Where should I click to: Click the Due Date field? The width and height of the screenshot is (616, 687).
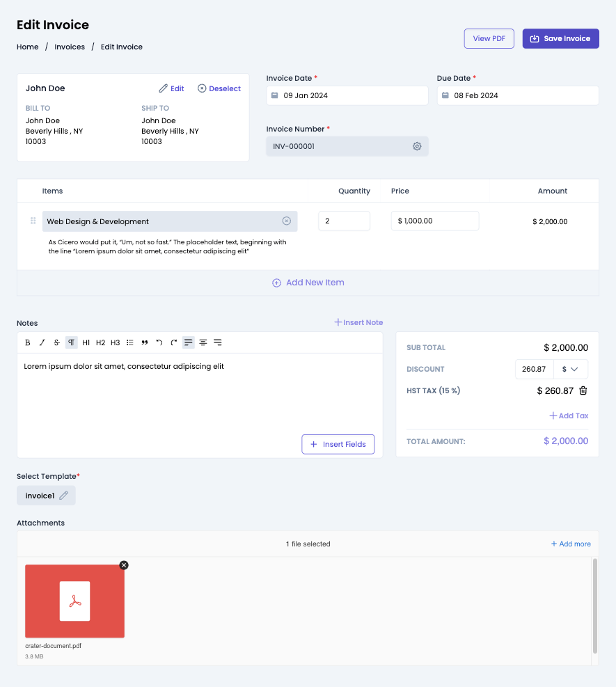(518, 95)
